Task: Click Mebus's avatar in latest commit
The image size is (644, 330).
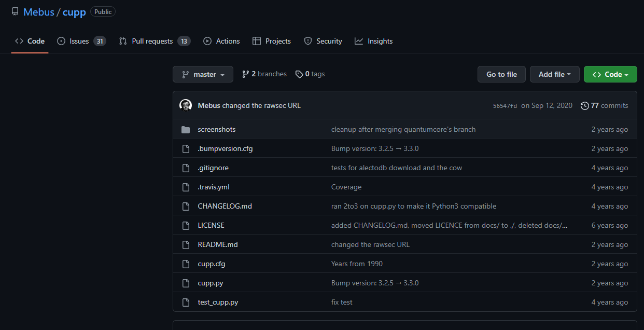Action: point(186,105)
